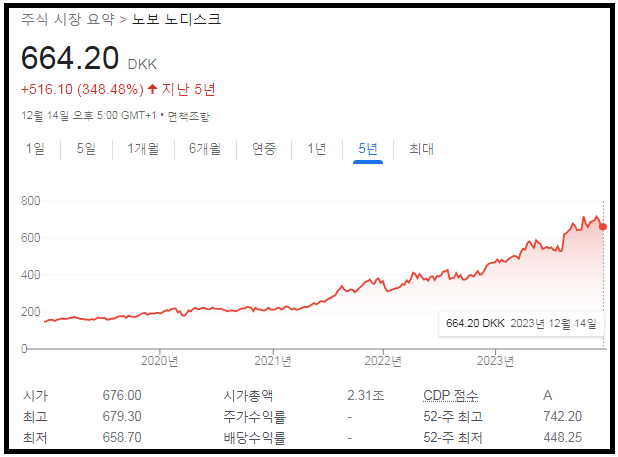The image size is (618, 457).
Task: Click the 664.20 DKK date tooltip
Action: [521, 324]
